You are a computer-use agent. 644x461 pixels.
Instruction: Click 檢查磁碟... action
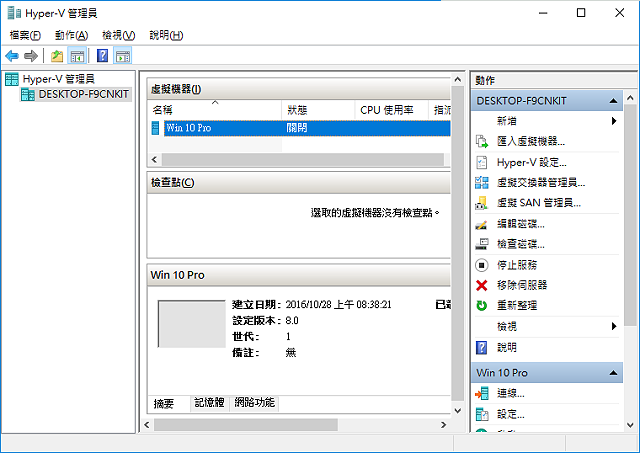(x=520, y=244)
